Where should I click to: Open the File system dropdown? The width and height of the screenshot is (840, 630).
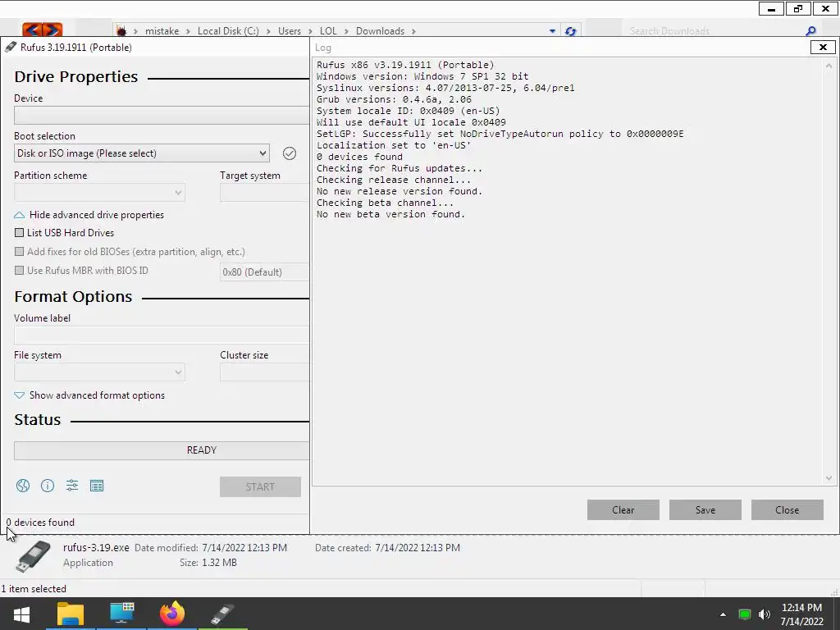click(x=99, y=372)
